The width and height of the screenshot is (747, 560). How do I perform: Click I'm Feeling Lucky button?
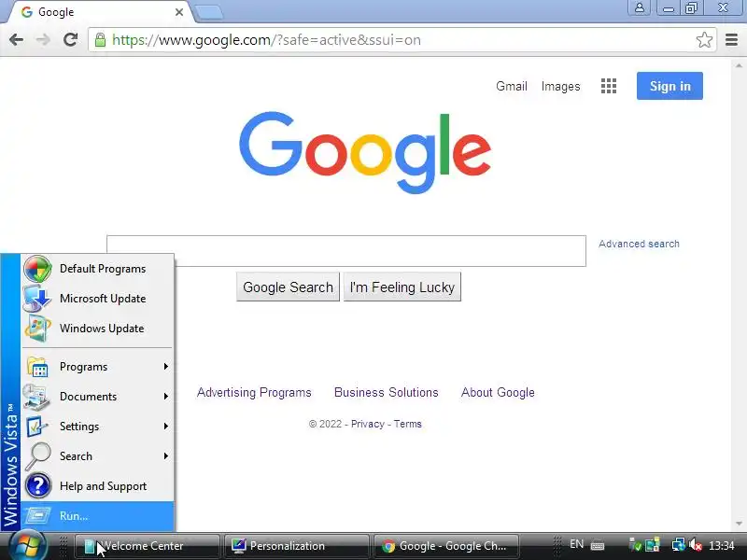click(402, 287)
